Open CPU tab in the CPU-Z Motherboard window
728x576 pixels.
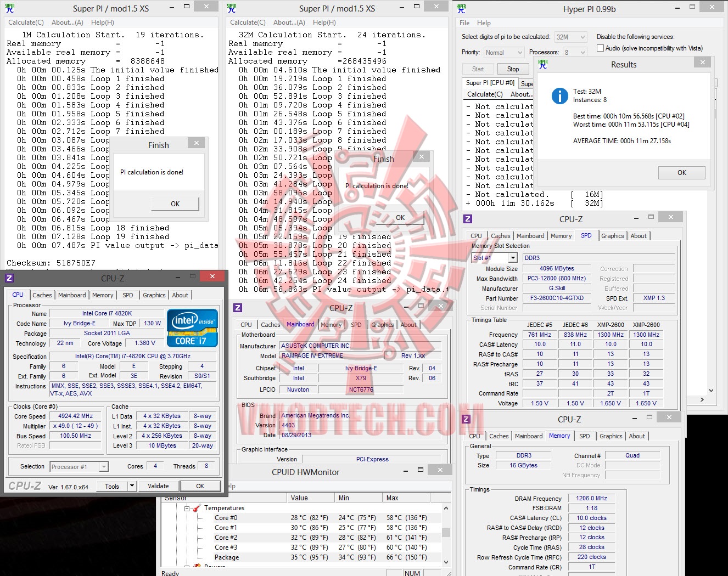pyautogui.click(x=246, y=325)
